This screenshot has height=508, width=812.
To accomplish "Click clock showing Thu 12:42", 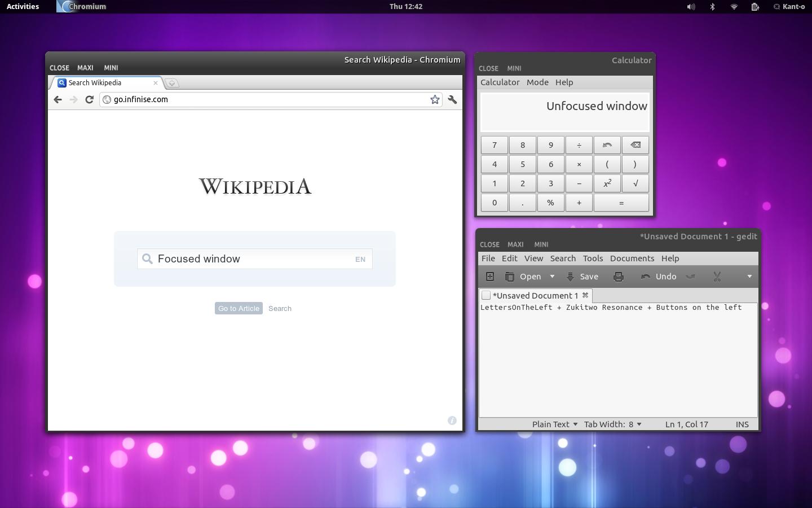I will pyautogui.click(x=406, y=7).
